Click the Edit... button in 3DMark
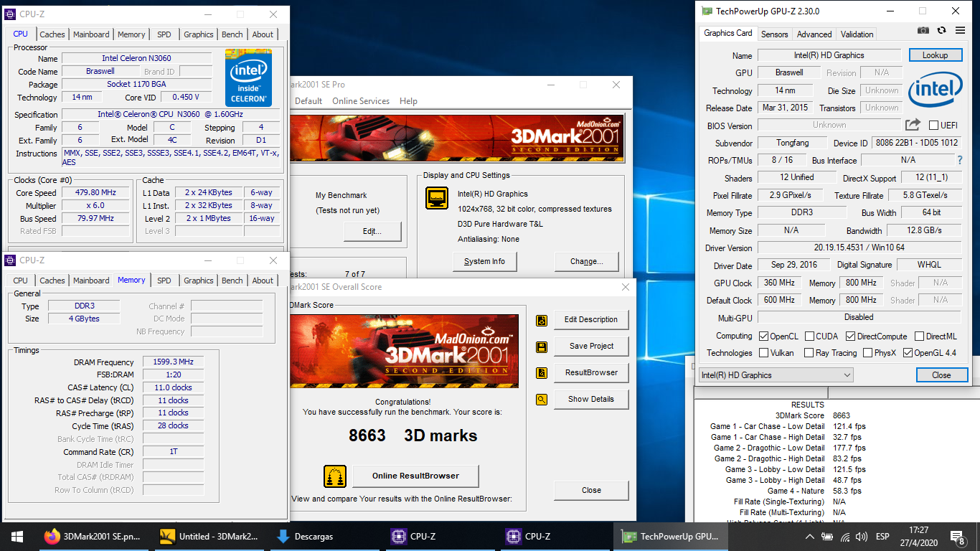Screen dimensions: 980x551 pos(372,232)
